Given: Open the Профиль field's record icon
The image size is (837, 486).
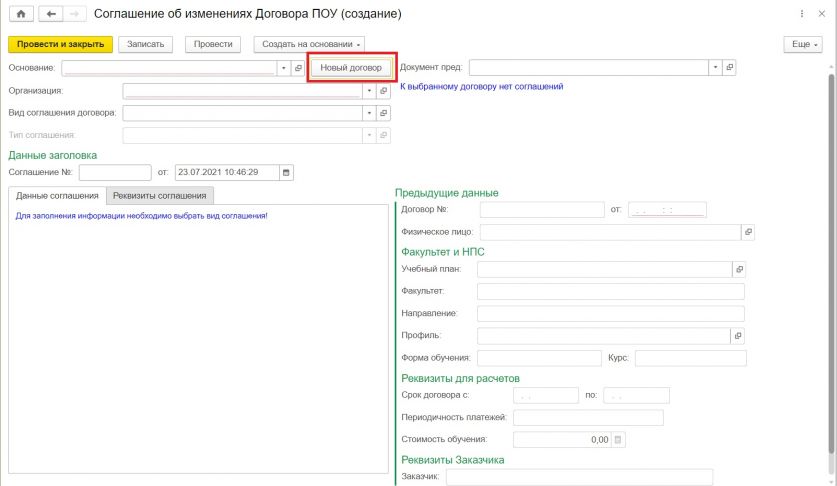Looking at the screenshot, I should [737, 336].
